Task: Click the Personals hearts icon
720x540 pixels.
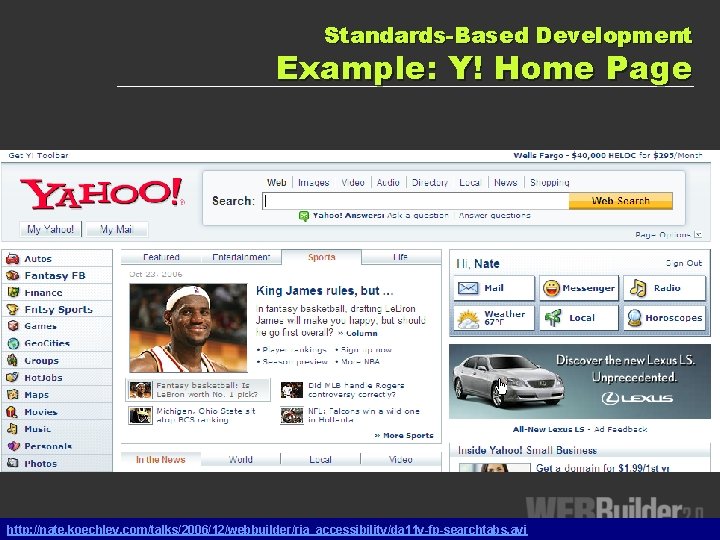Action: [13, 446]
